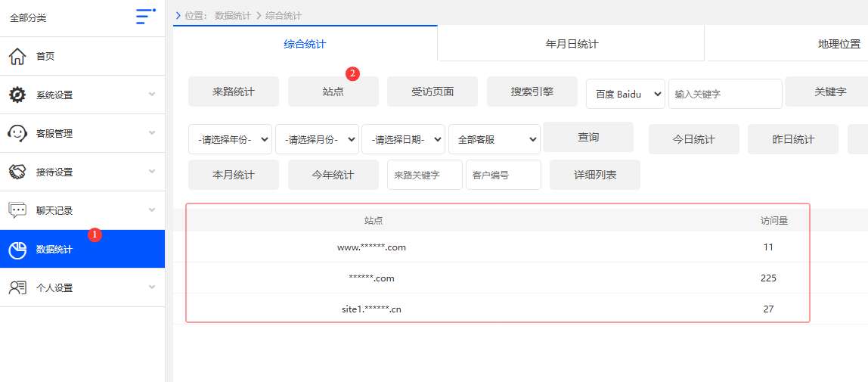Expand the 系统设置 menu chevron
The image size is (868, 382).
click(x=152, y=95)
